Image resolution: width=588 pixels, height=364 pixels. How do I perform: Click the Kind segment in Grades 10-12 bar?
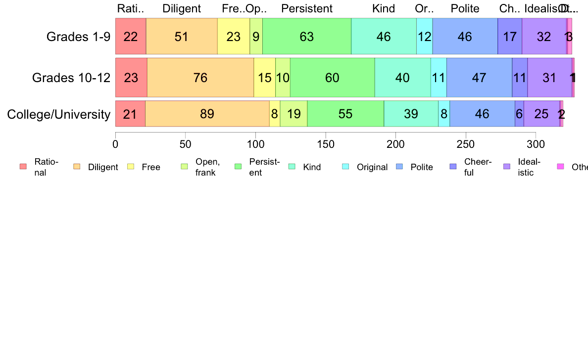[x=402, y=78]
